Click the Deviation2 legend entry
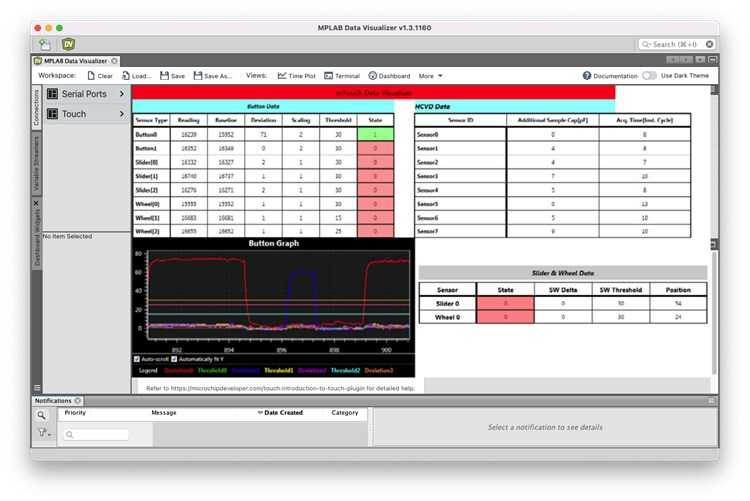Image resolution: width=750 pixels, height=501 pixels. pos(312,370)
